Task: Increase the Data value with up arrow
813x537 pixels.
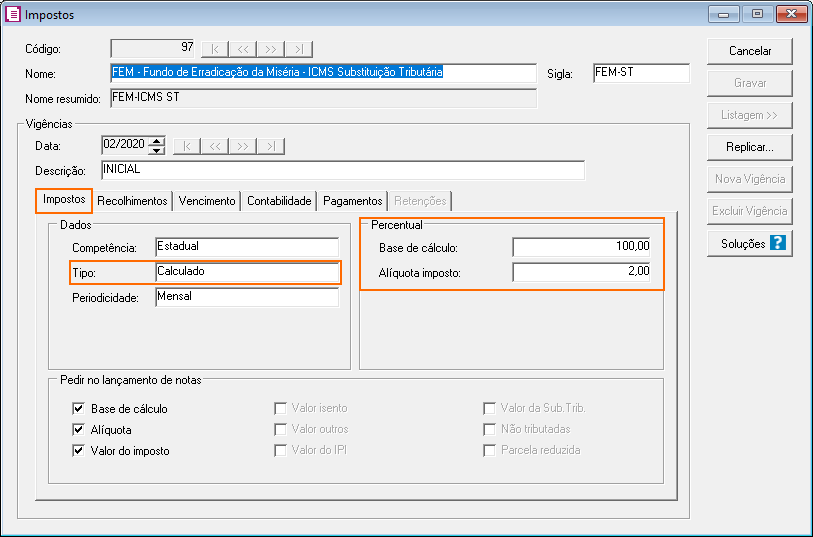Action: coord(156,141)
